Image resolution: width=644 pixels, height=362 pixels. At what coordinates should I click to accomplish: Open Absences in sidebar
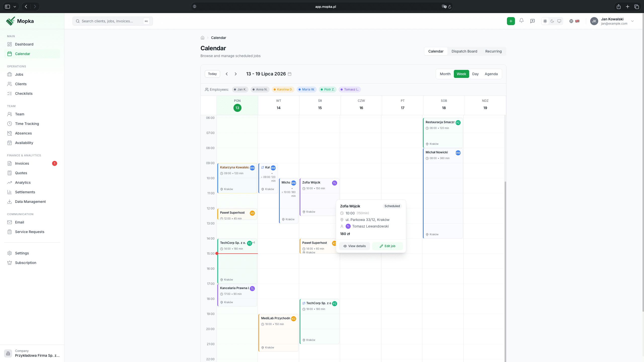tap(32, 133)
